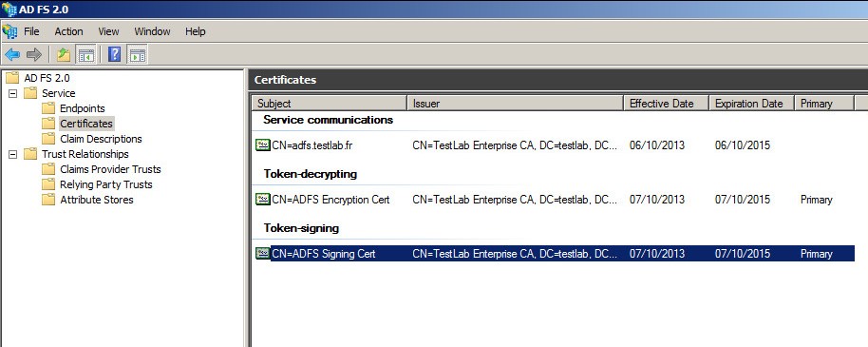
Task: Select AD FS 2.0 root node label
Action: pyautogui.click(x=47, y=78)
